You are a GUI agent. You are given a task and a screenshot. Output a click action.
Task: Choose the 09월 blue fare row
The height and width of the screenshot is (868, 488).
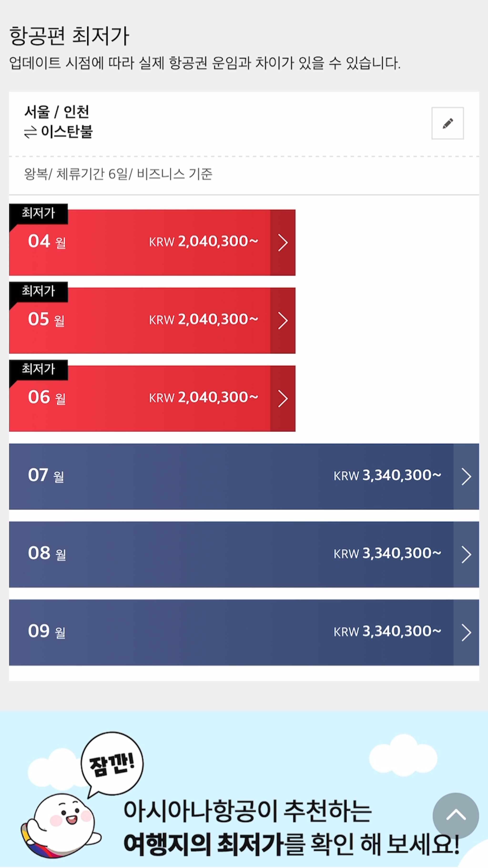coord(244,632)
